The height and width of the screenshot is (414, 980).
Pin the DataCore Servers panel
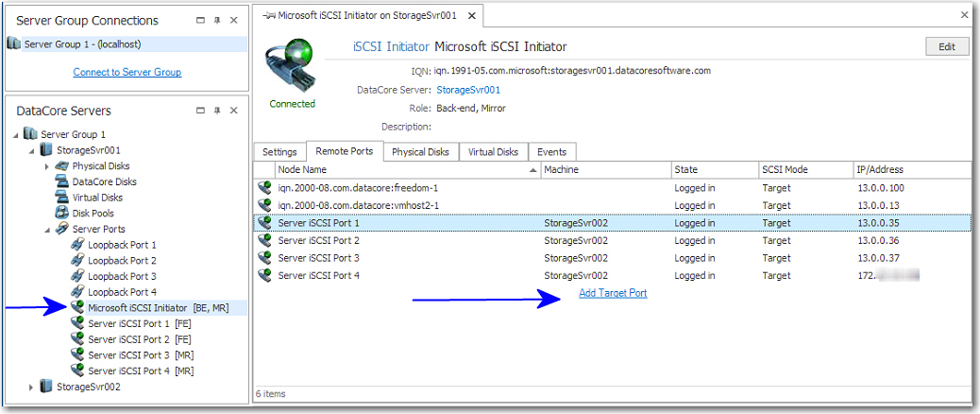[x=217, y=110]
